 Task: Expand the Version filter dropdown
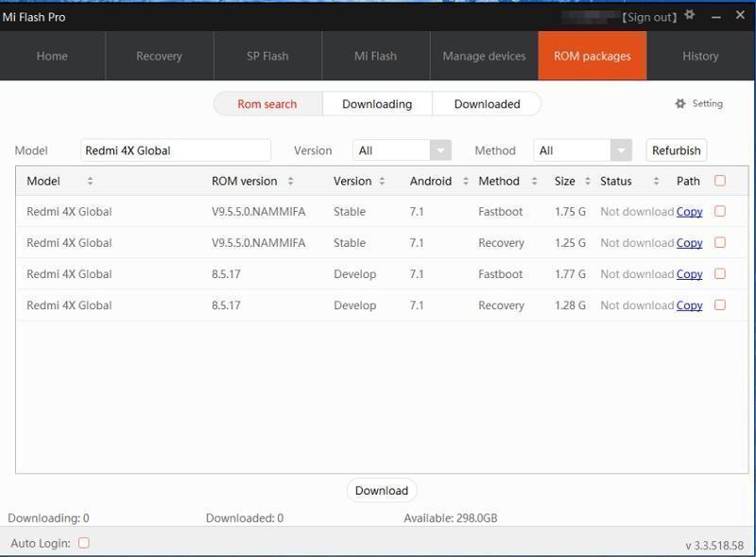click(x=439, y=150)
